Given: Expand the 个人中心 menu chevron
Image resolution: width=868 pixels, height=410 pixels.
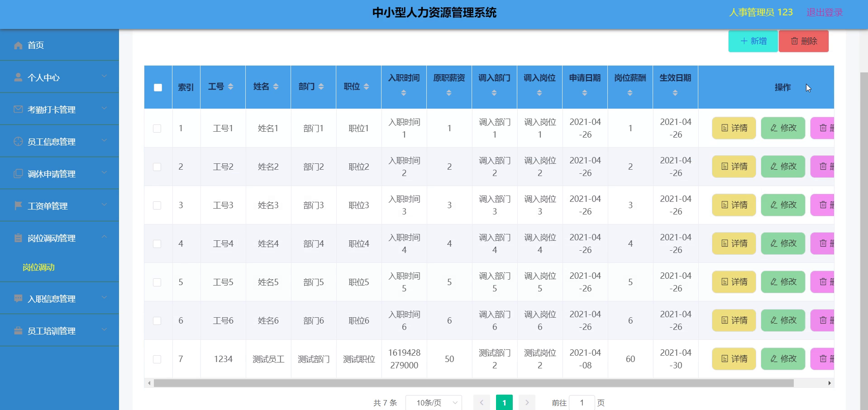Looking at the screenshot, I should [x=104, y=76].
